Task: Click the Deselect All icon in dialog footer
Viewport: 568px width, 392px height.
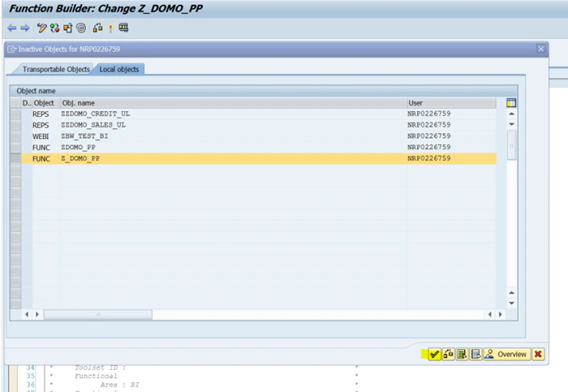Action: tap(475, 354)
